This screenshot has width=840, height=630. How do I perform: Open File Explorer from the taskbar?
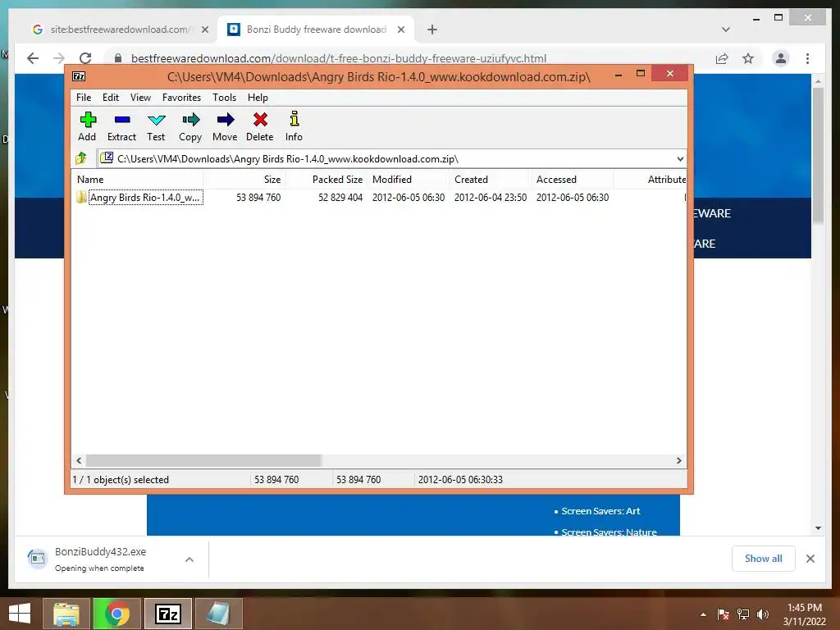(x=66, y=614)
